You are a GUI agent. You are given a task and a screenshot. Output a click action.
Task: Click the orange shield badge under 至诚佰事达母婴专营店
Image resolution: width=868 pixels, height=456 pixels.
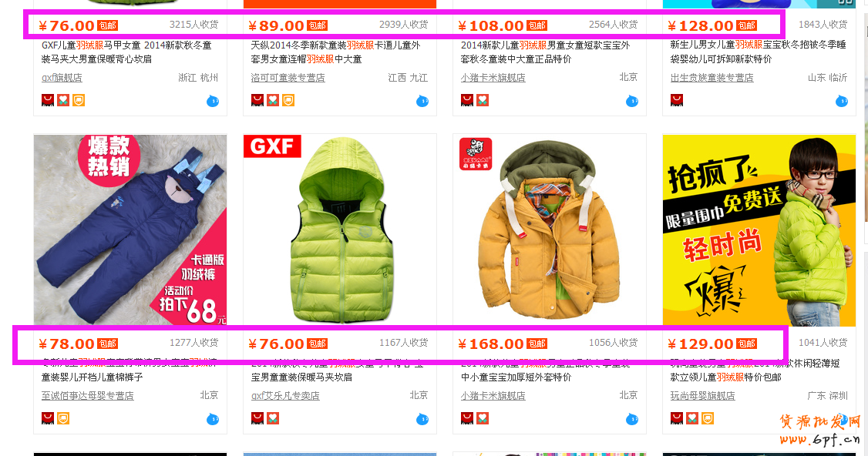[x=63, y=418]
